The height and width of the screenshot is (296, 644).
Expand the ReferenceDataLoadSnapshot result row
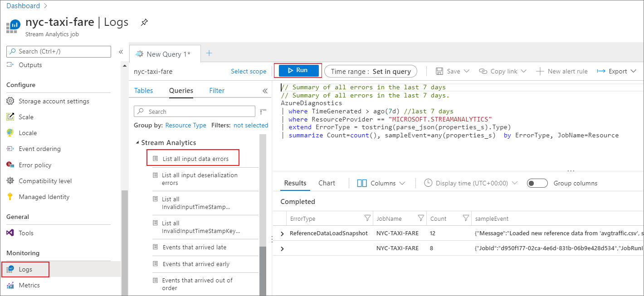(282, 233)
